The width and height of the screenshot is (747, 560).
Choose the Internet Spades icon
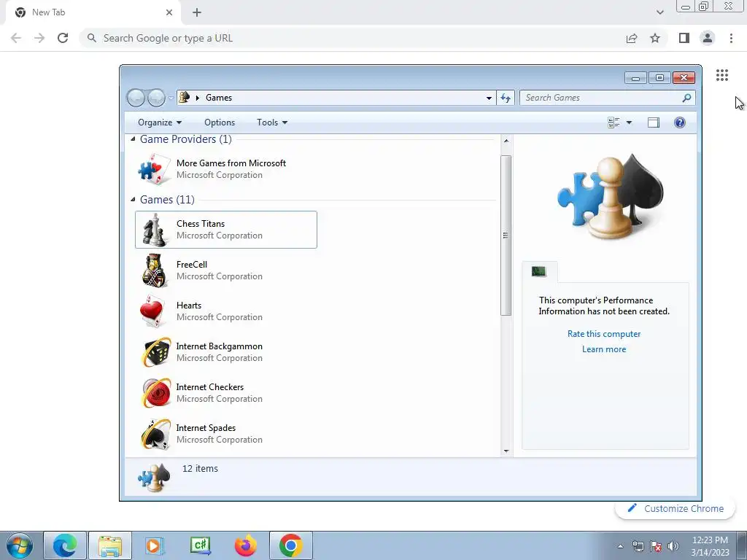coord(156,435)
